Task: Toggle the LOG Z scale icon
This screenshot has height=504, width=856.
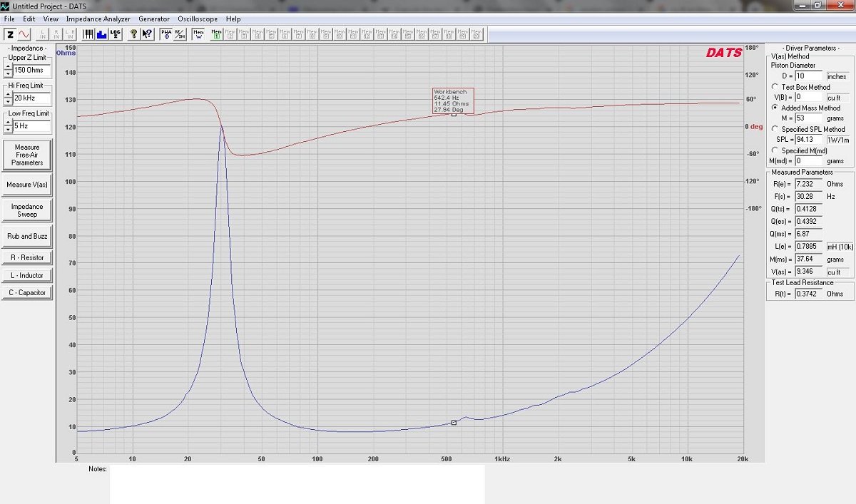Action: click(116, 34)
